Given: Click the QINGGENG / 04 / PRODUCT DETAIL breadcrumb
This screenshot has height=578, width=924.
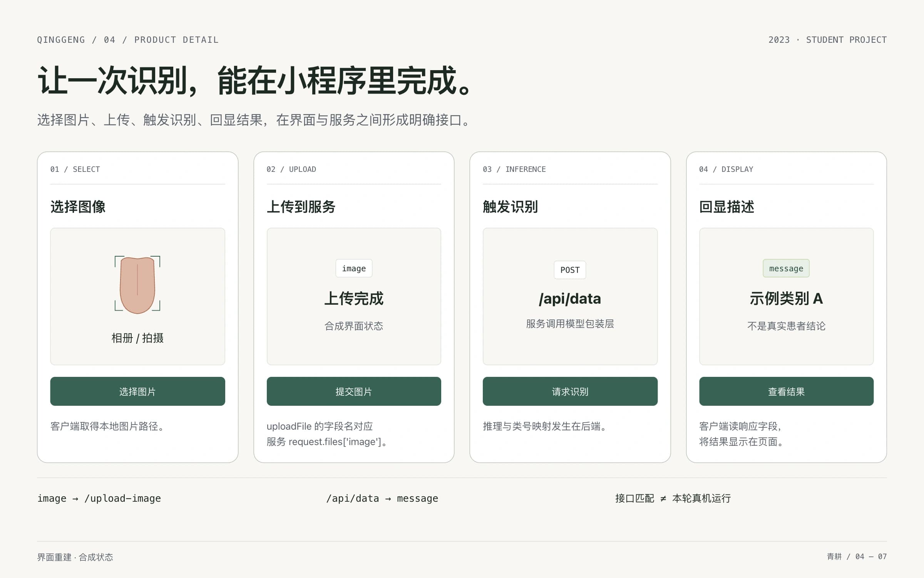Looking at the screenshot, I should 128,40.
